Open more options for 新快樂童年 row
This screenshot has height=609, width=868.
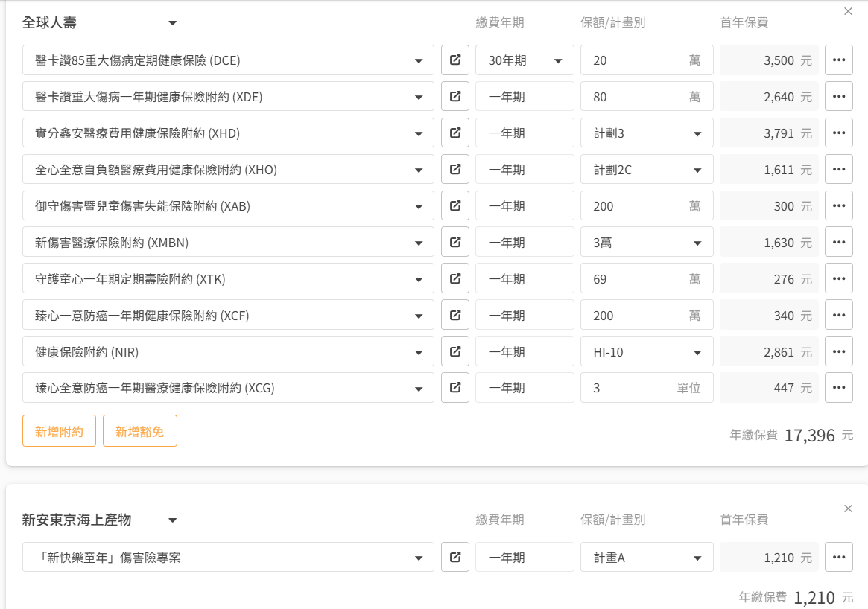[839, 557]
